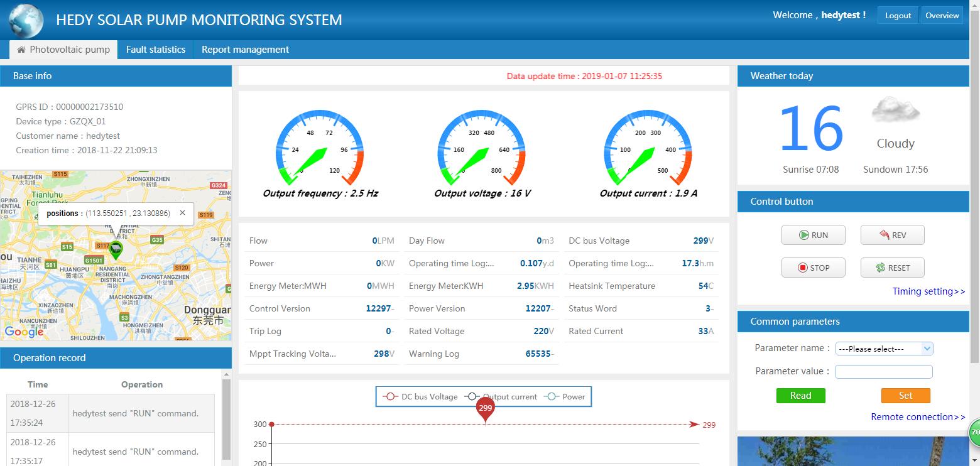Click the cloudy weather icon

click(x=895, y=111)
